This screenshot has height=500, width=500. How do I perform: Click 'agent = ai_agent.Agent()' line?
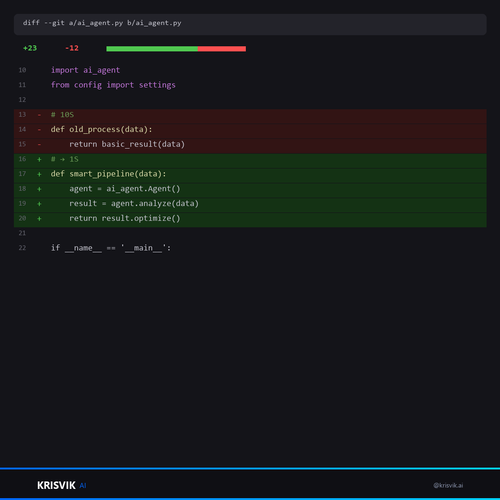pos(125,189)
